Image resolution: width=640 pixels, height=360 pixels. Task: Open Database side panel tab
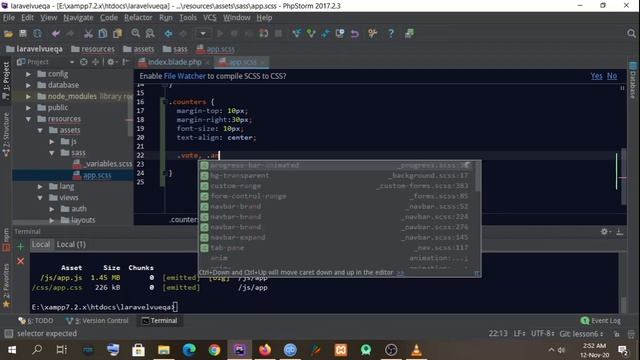[633, 80]
